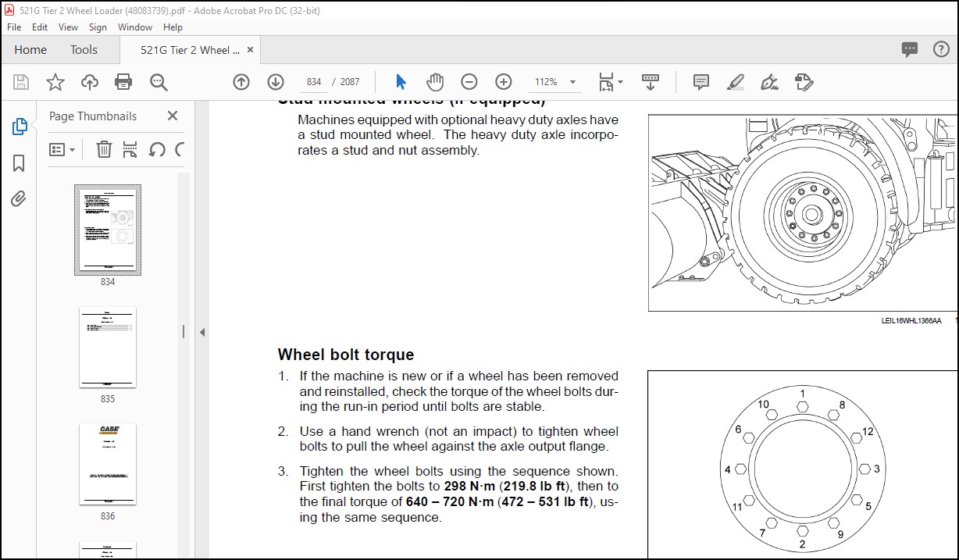Zoom out with the minus icon

469,82
